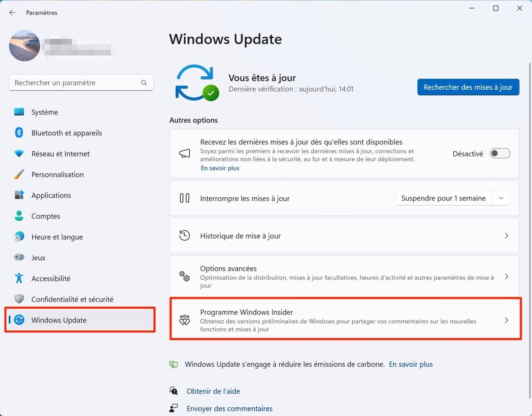
Task: Click the Historique clock icon
Action: [185, 235]
